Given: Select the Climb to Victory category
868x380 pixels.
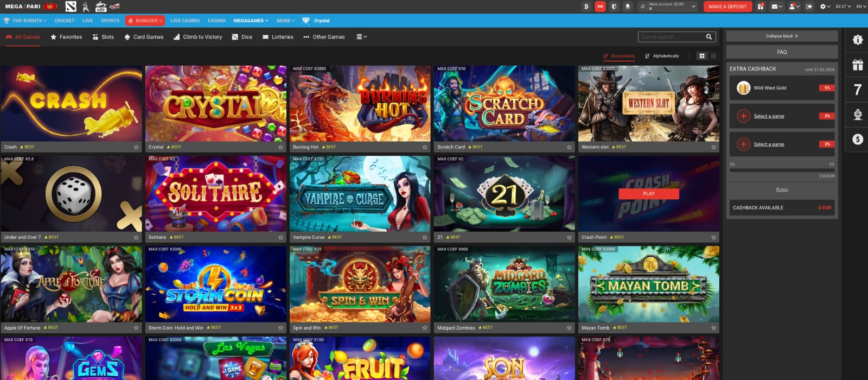Looking at the screenshot, I should pyautogui.click(x=197, y=37).
